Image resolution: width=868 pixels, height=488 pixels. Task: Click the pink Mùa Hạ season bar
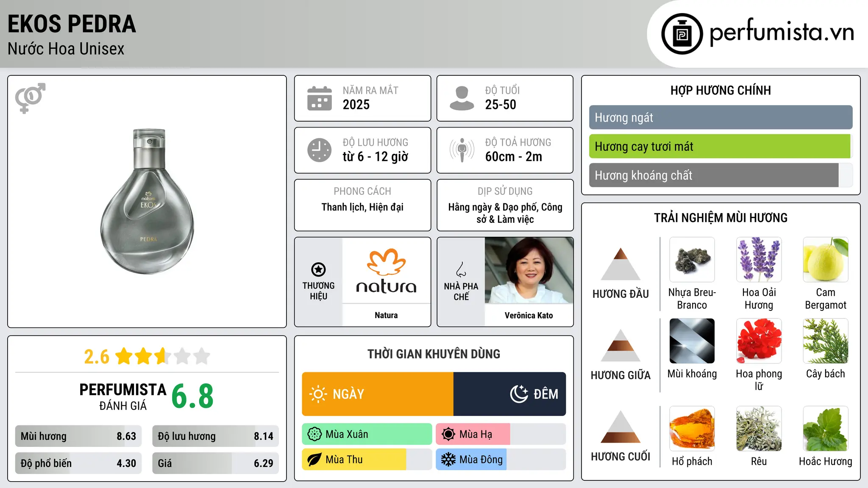501,434
